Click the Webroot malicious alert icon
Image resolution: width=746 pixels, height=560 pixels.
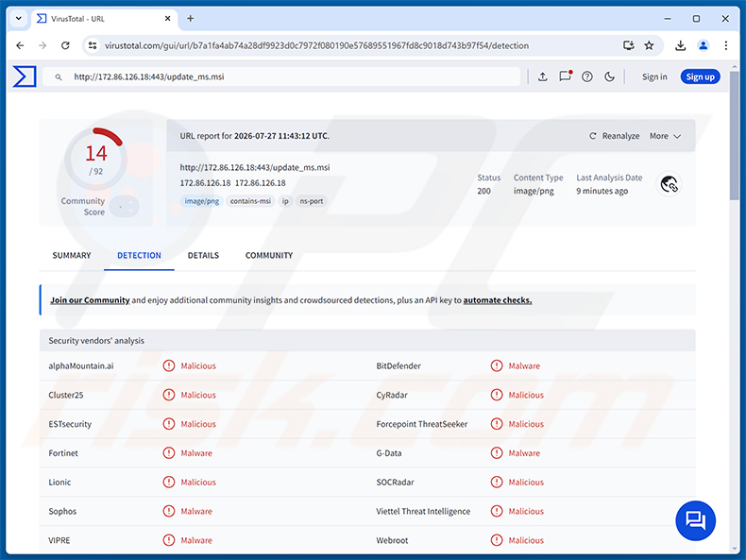tap(497, 540)
